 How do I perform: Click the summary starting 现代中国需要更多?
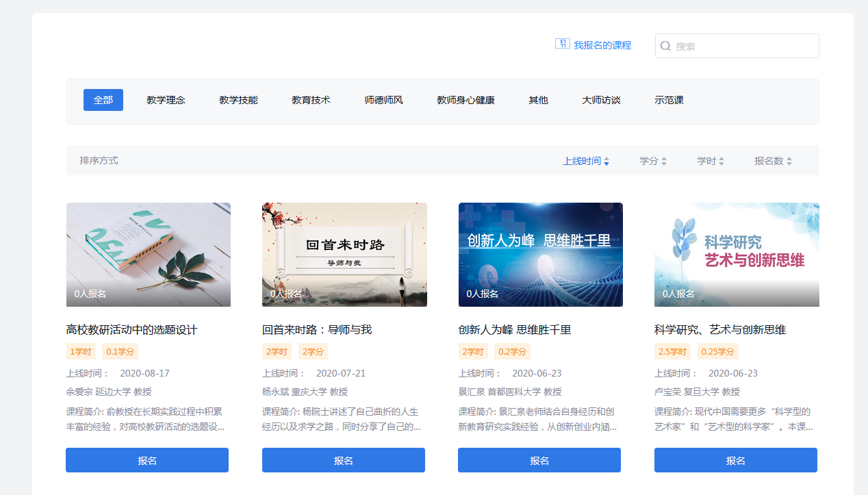[735, 419]
